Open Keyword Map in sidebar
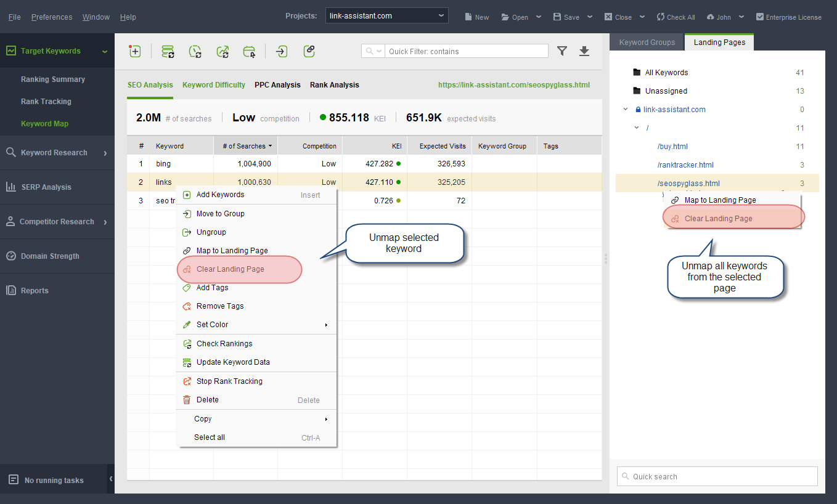Viewport: 837px width, 504px height. (x=44, y=124)
